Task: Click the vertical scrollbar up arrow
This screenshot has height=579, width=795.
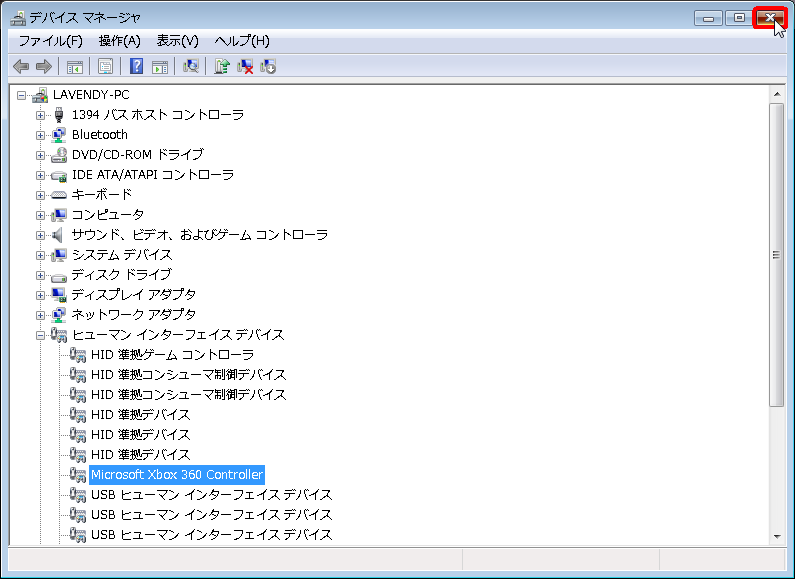Action: click(777, 94)
